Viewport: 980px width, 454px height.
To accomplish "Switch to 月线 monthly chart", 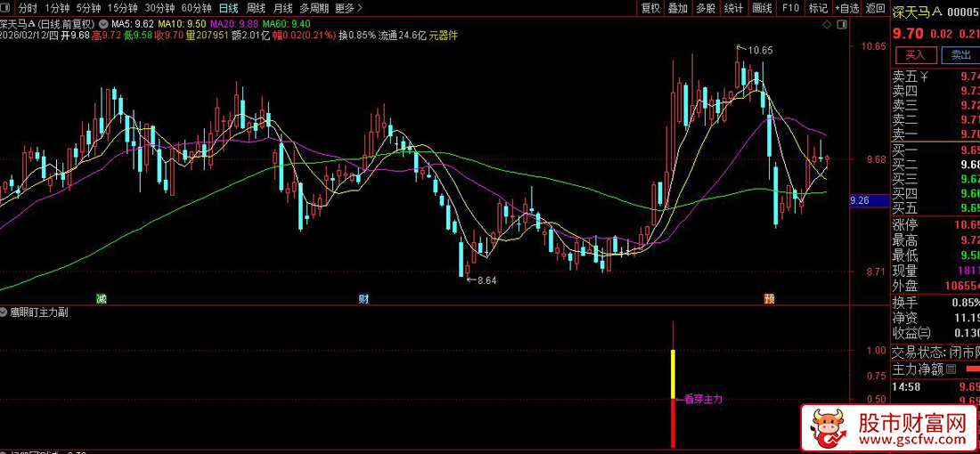I will click(x=283, y=8).
